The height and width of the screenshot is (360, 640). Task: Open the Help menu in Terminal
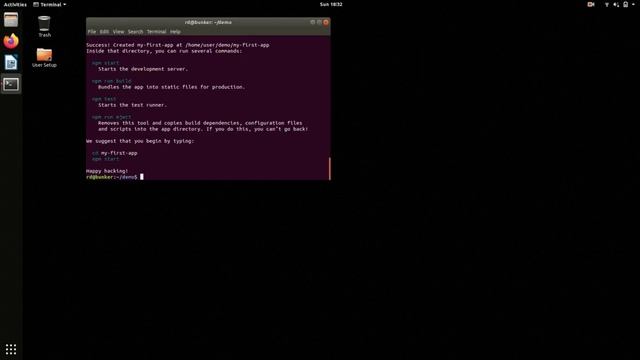point(175,31)
